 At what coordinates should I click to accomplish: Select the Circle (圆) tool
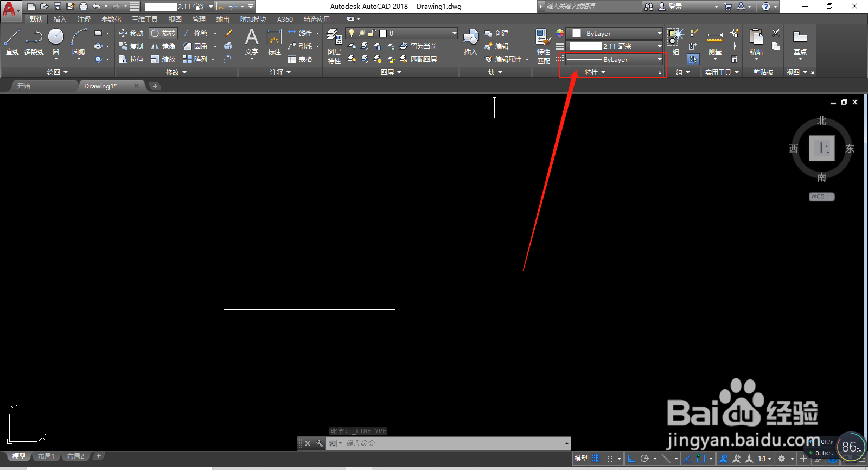pos(56,43)
